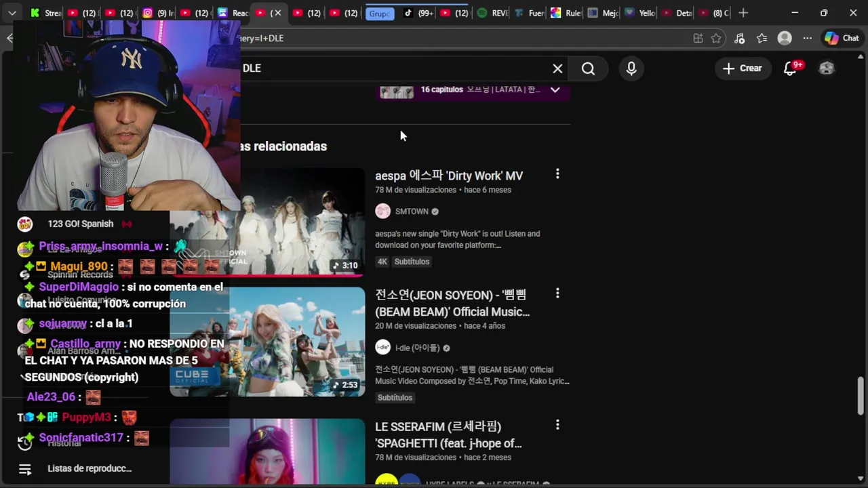Open the browser favorites list

762,39
